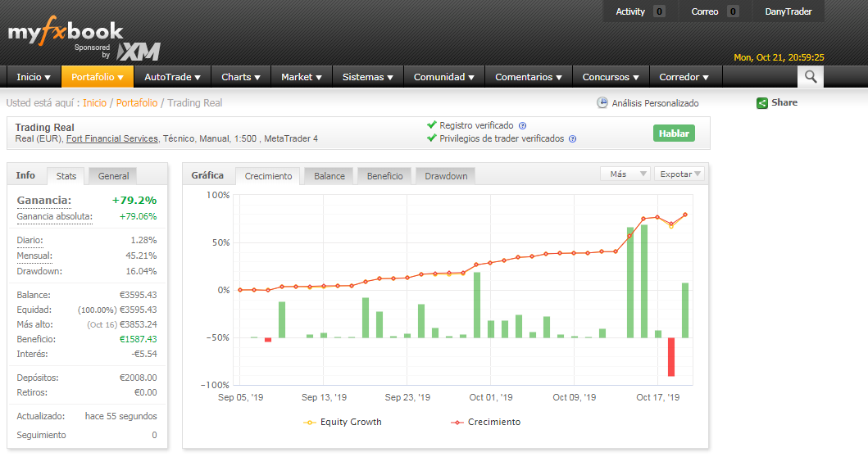Expand the Portafolio menu

coord(97,77)
